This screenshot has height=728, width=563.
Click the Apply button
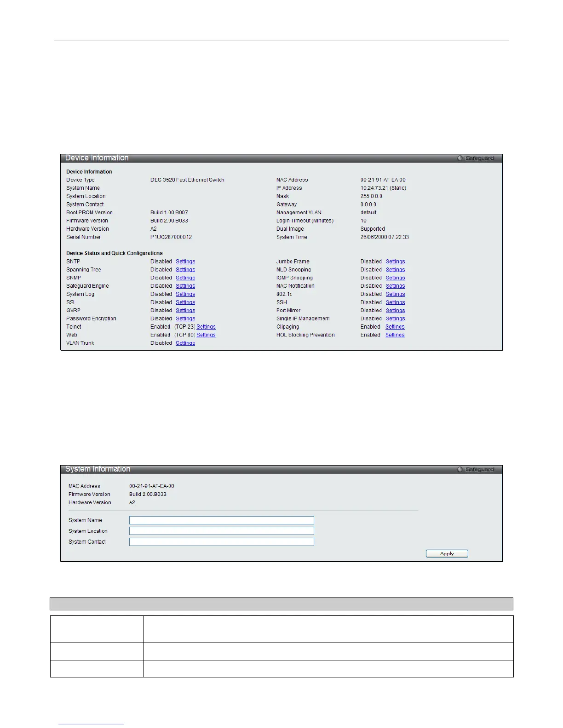[x=447, y=554]
